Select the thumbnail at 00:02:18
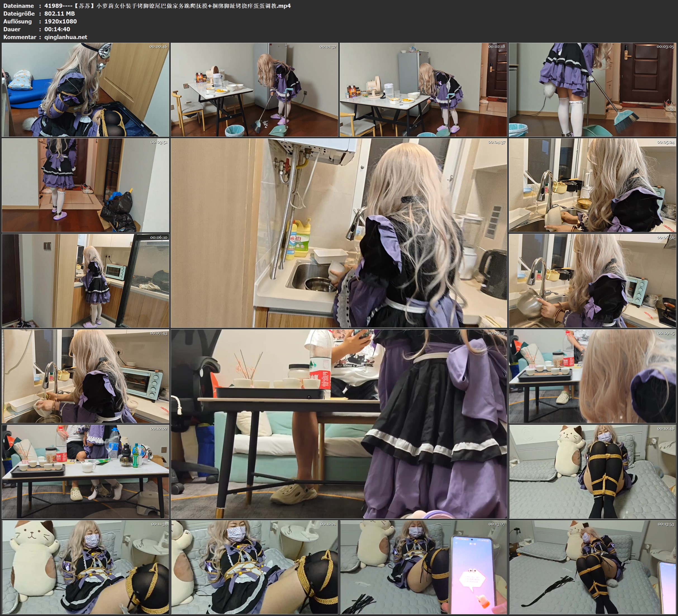 point(423,89)
